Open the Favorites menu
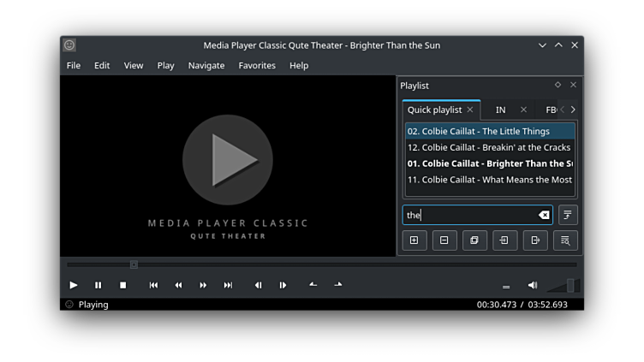 pyautogui.click(x=257, y=65)
